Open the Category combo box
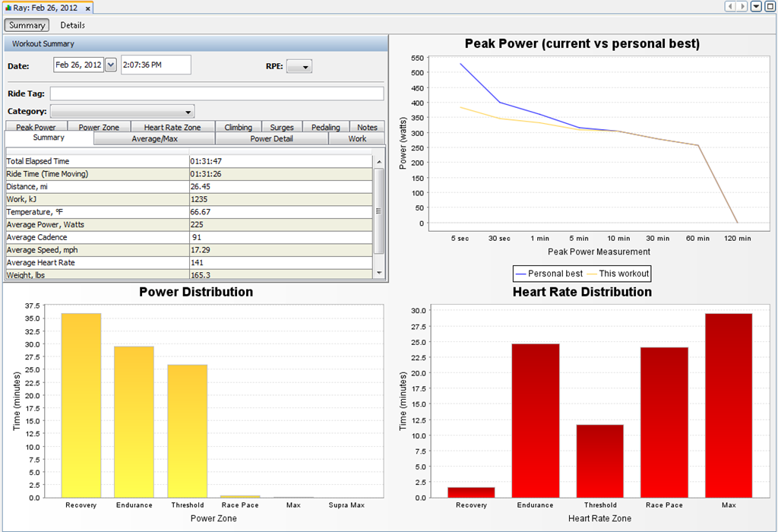The image size is (778, 532). 122,112
